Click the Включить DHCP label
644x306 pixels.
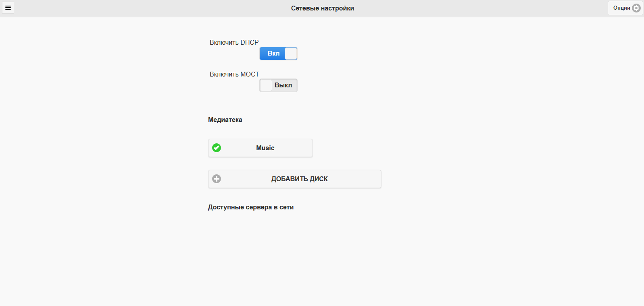click(234, 43)
